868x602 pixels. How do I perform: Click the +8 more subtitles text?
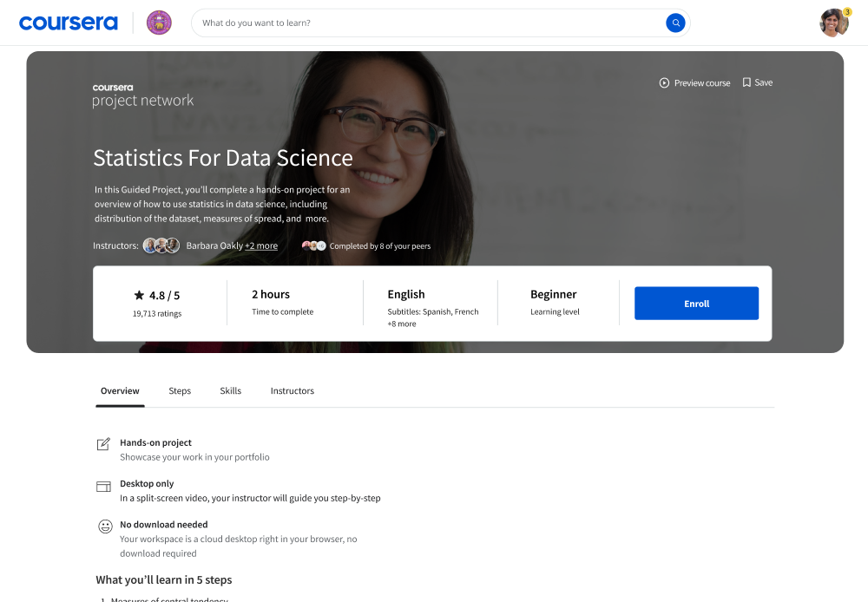(402, 324)
